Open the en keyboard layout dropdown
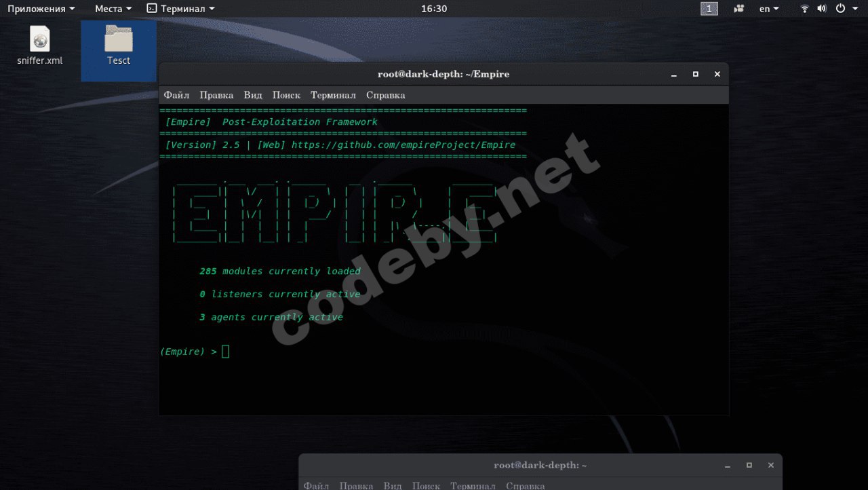 (769, 9)
